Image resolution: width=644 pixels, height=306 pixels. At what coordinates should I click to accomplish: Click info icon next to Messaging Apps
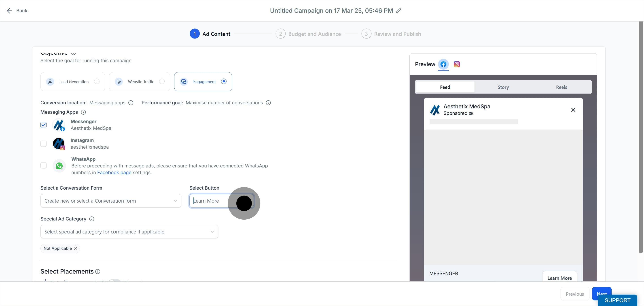(x=83, y=112)
